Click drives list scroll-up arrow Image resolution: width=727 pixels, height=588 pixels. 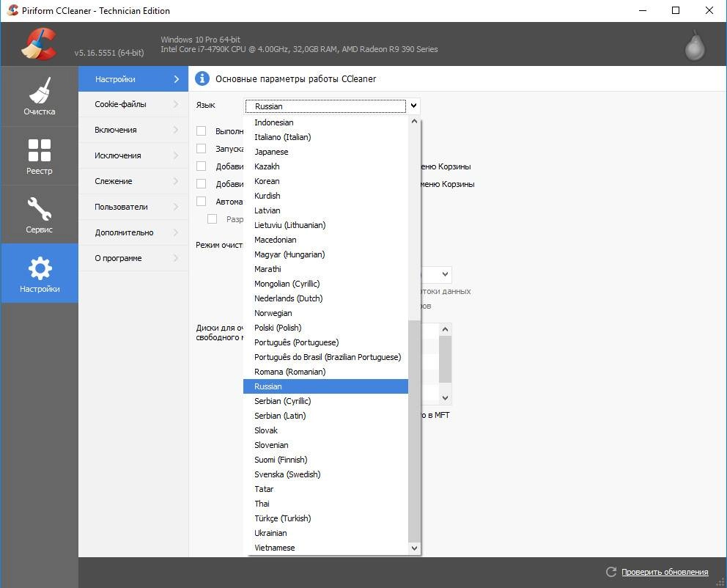(445, 329)
